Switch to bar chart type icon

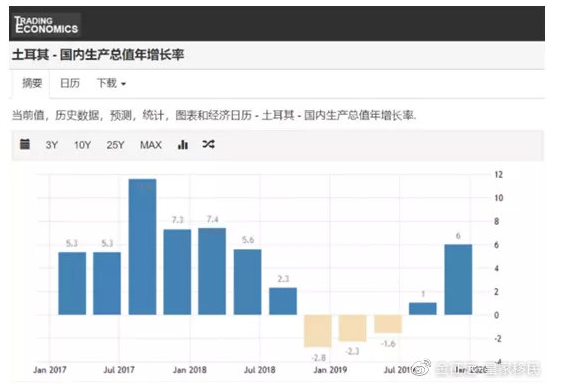[183, 144]
